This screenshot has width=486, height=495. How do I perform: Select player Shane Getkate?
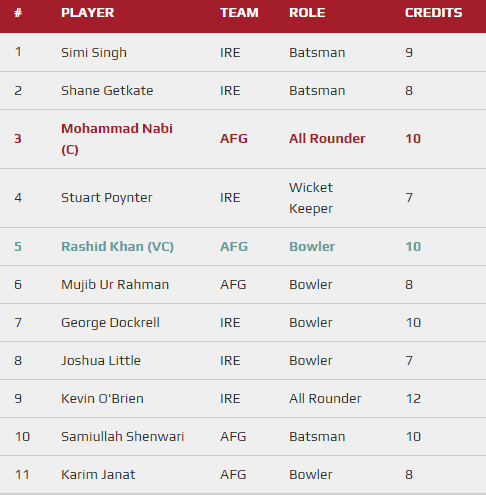107,91
